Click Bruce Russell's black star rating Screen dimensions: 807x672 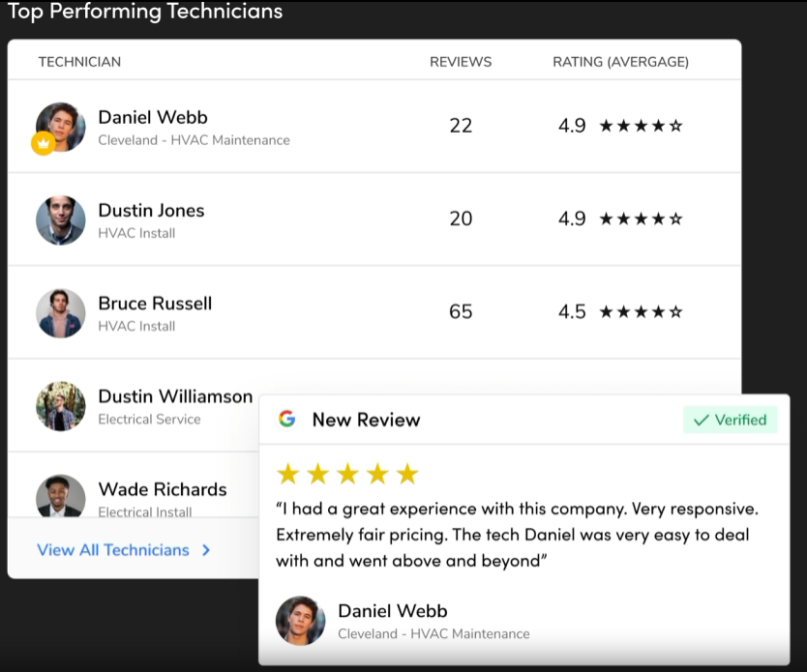pos(642,311)
